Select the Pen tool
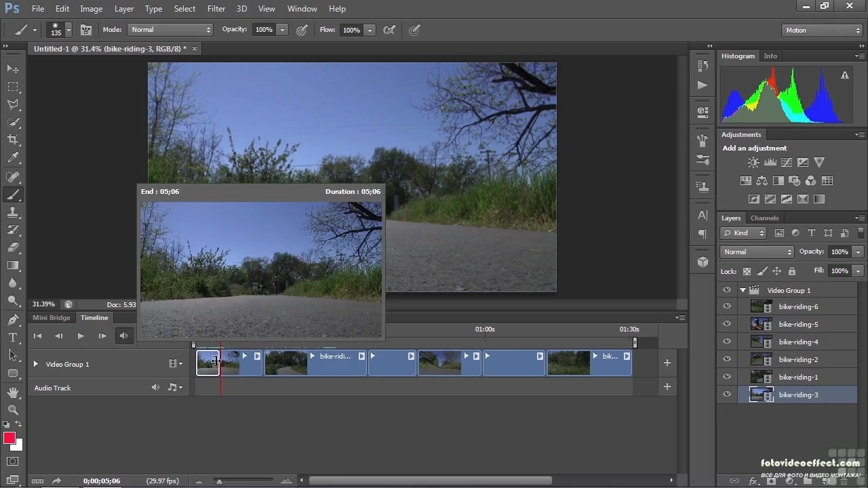Screen dimensions: 868x488 pyautogui.click(x=13, y=319)
